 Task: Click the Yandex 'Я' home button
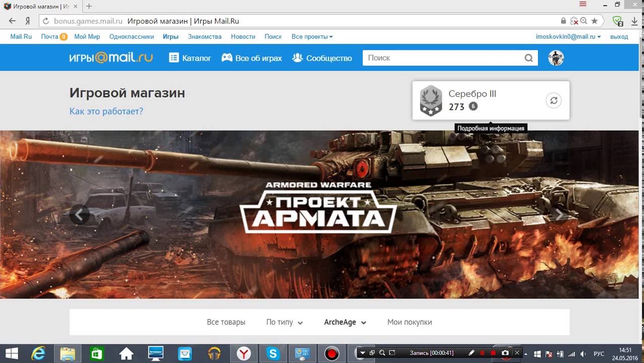[x=28, y=21]
